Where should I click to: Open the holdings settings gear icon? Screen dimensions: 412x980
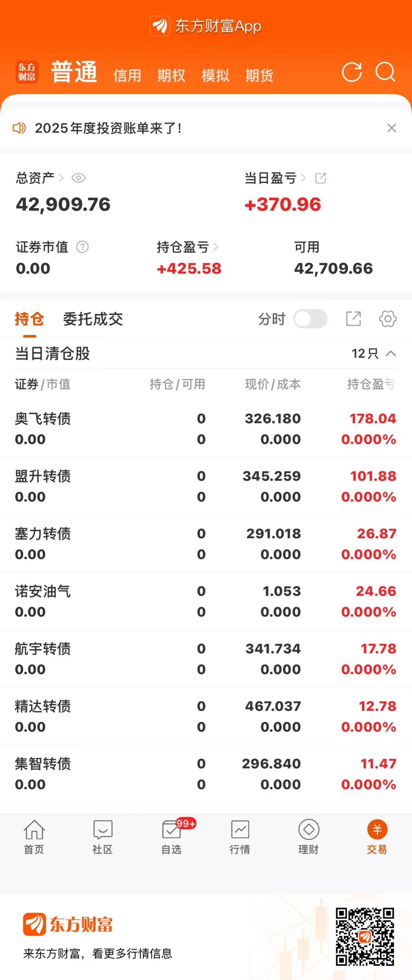click(x=387, y=319)
